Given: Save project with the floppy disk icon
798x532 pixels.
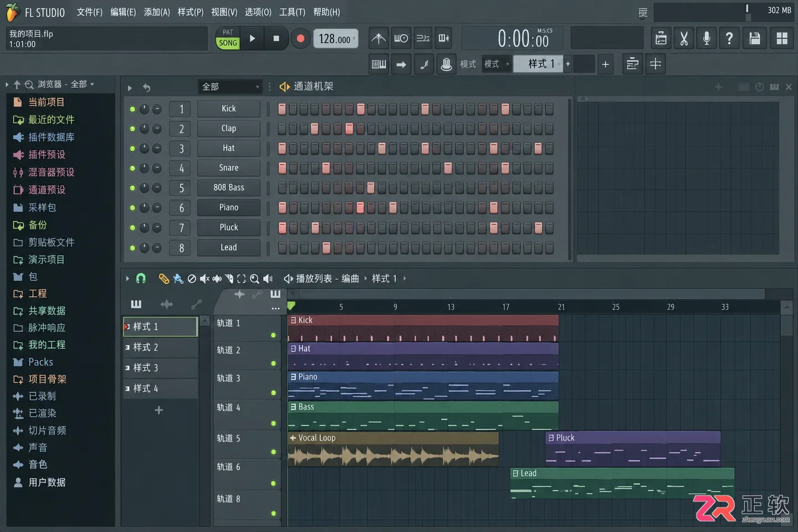Looking at the screenshot, I should tap(754, 38).
